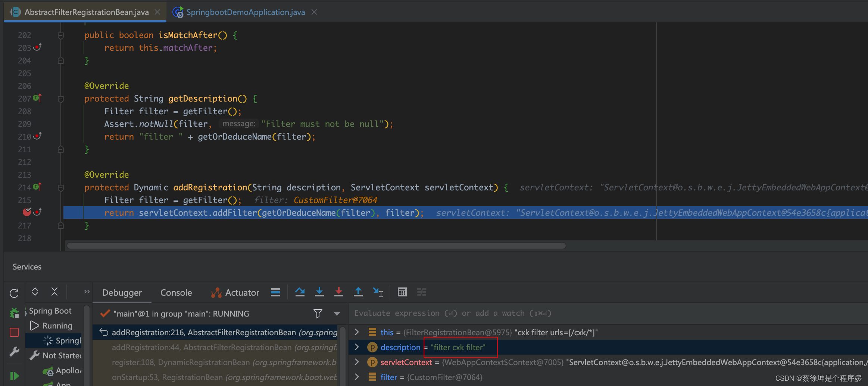
Task: Click the Run to Cursor icon
Action: click(378, 292)
